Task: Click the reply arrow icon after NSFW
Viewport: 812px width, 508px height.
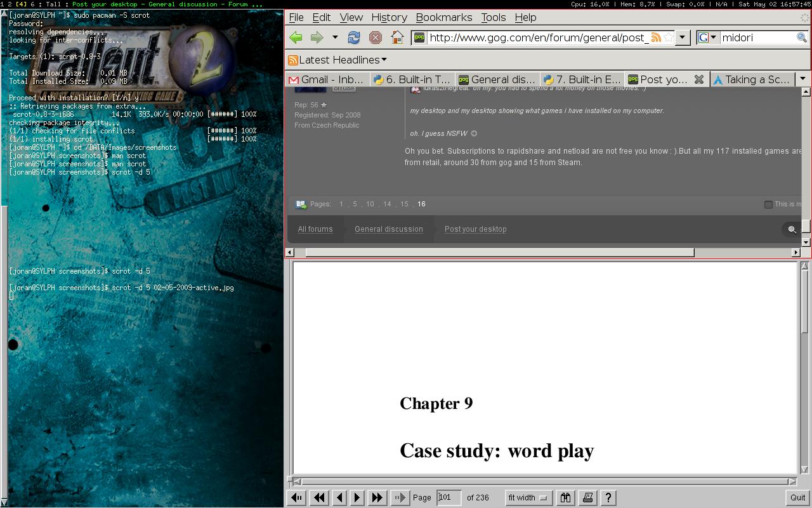Action: pos(473,133)
